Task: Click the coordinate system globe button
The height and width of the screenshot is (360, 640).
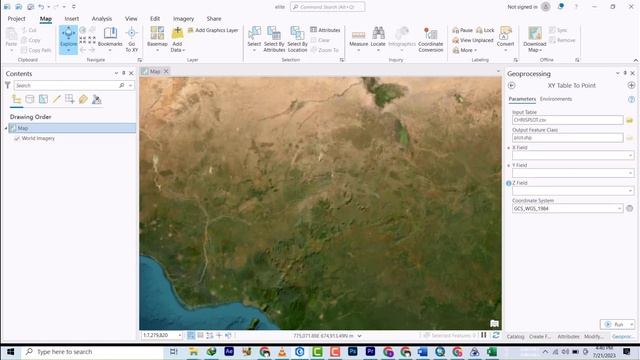Action: 629,209
